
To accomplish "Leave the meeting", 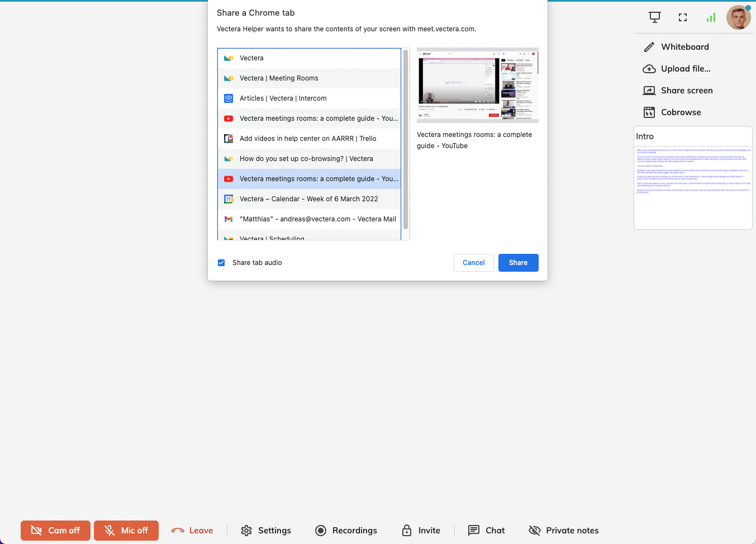I will point(192,531).
